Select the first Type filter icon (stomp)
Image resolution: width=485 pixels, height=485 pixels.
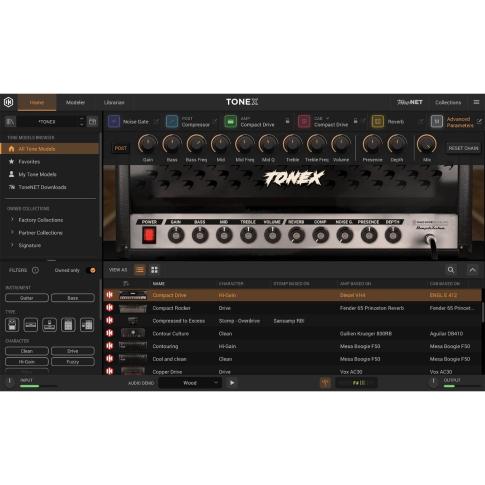pyautogui.click(x=12, y=325)
